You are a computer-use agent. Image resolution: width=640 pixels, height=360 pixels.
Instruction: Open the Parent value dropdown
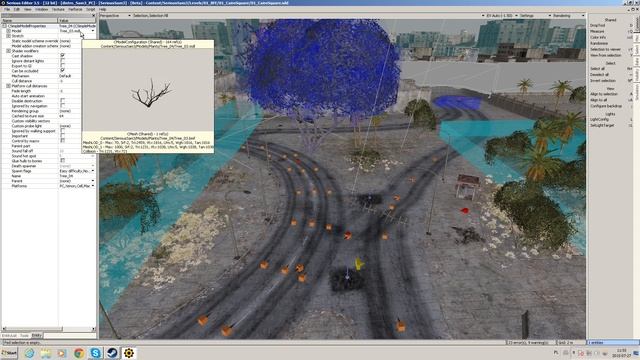coord(93,181)
